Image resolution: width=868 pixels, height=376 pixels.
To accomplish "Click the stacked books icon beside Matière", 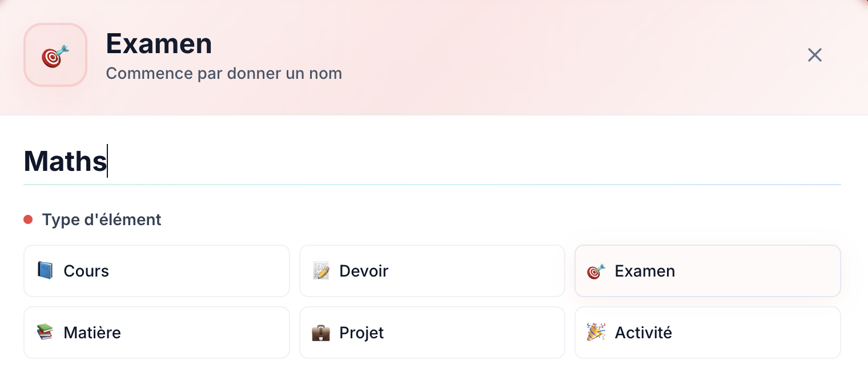I will 45,332.
